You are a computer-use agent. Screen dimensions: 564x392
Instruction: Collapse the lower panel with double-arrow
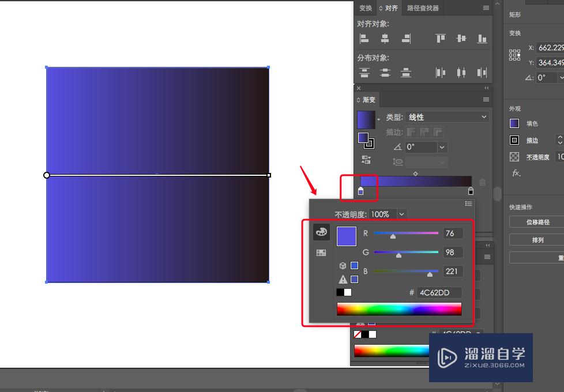coord(488,245)
